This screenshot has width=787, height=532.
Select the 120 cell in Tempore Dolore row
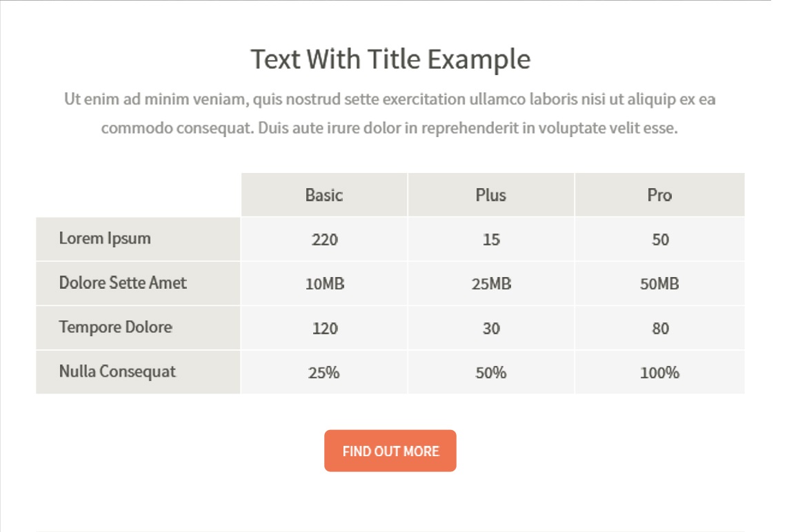point(324,329)
